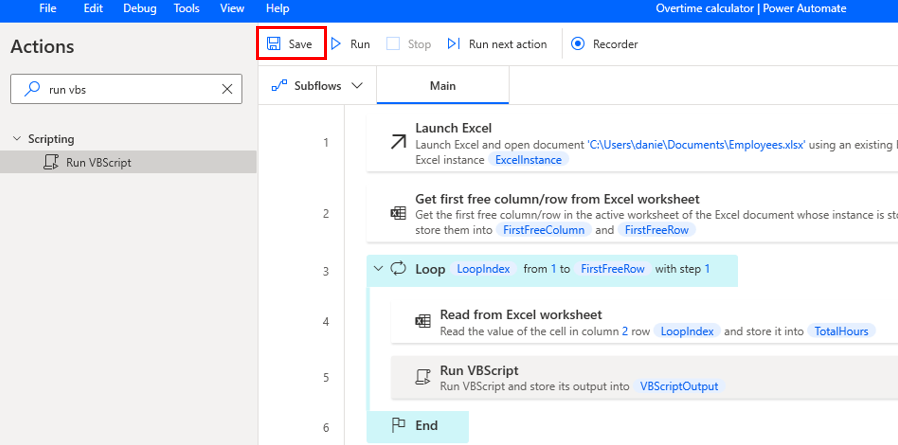
Task: Collapse the Scripting group chevron
Action: 17,139
